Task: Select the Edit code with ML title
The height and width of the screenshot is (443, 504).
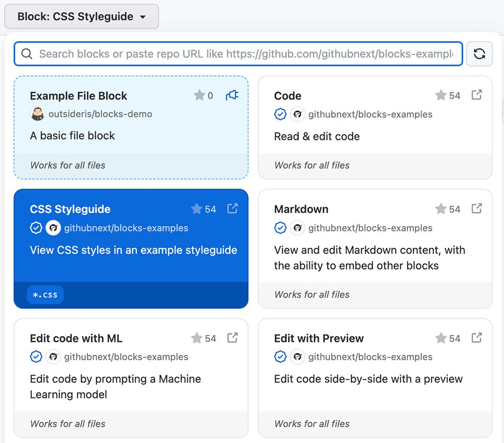Action: 76,339
